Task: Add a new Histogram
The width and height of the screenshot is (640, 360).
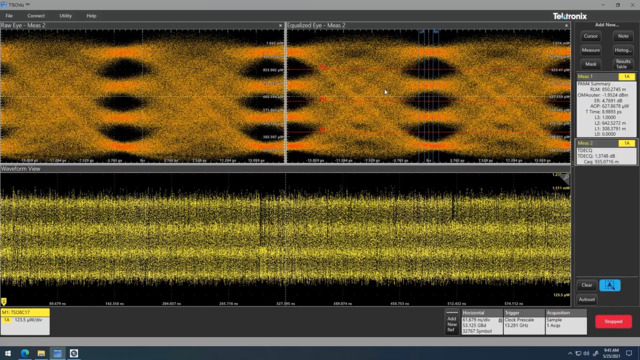Action: point(623,50)
